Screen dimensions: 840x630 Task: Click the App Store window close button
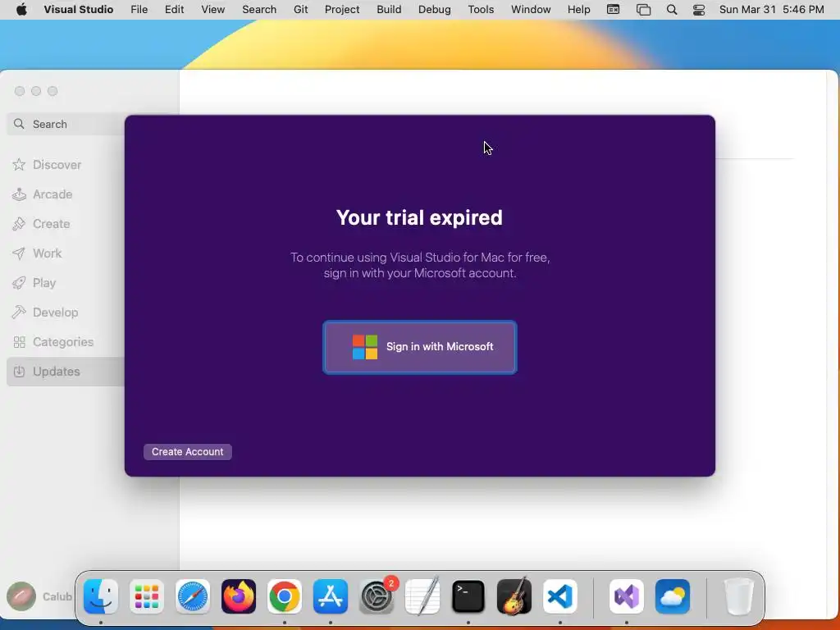pyautogui.click(x=20, y=91)
